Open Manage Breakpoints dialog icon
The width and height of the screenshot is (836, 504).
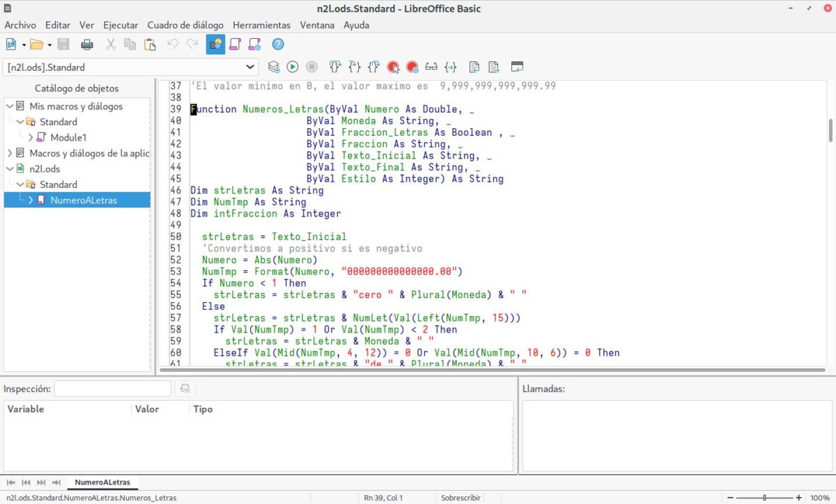pos(412,67)
